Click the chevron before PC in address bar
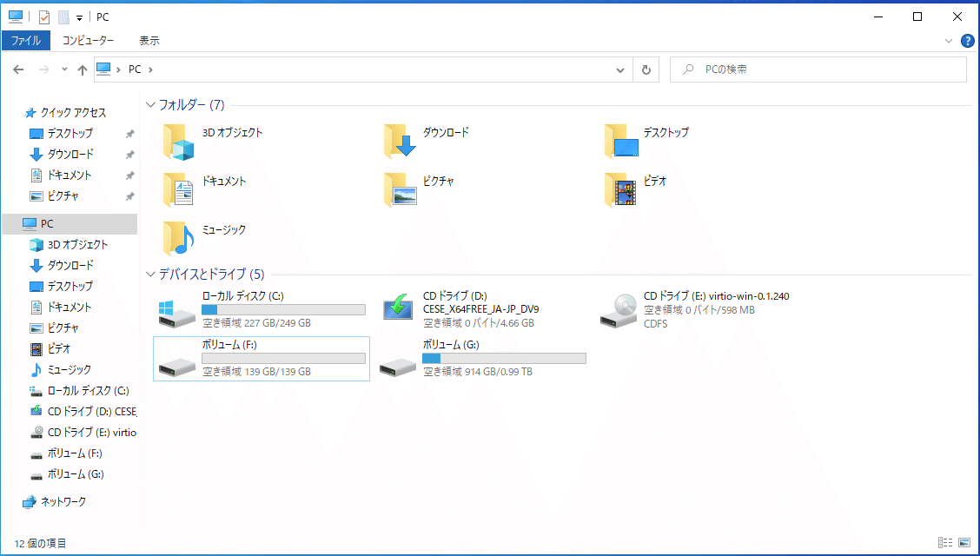Image resolution: width=980 pixels, height=556 pixels. (119, 69)
